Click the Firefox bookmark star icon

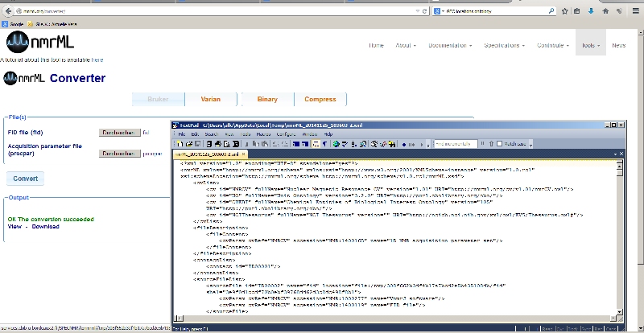[x=565, y=11]
